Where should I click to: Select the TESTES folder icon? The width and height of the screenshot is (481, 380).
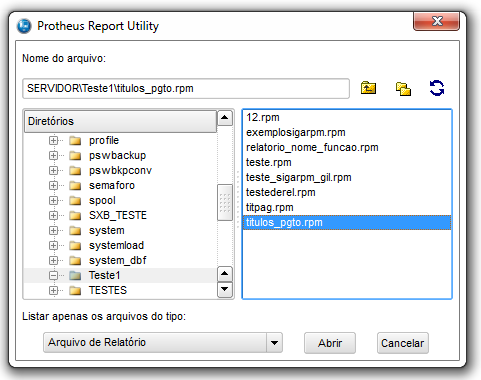tap(75, 291)
